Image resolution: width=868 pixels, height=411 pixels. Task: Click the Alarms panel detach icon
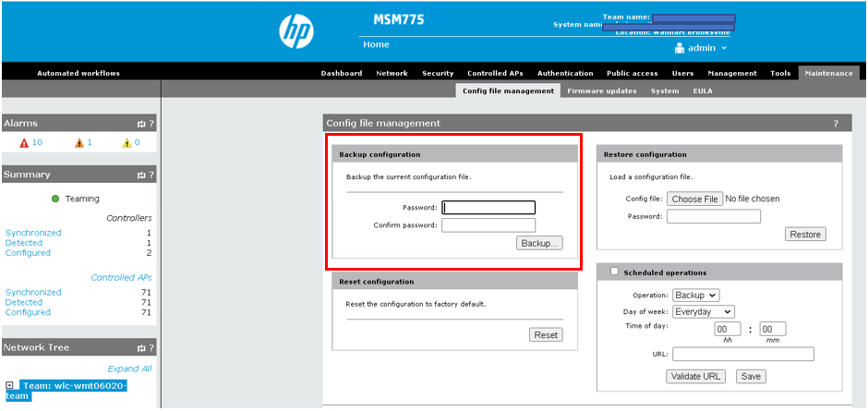point(140,123)
